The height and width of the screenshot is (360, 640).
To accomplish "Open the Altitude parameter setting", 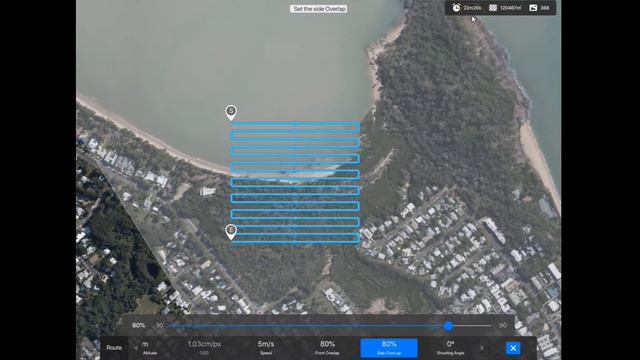I will point(149,348).
